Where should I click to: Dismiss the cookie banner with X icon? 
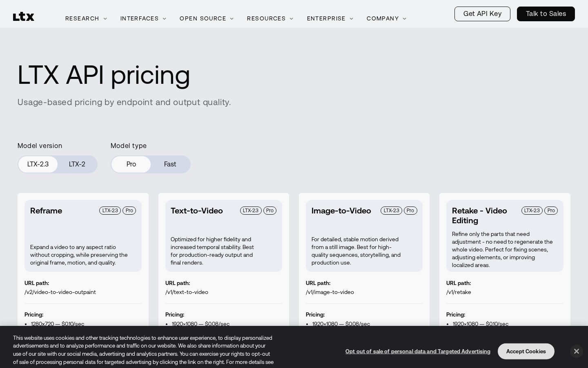576,351
